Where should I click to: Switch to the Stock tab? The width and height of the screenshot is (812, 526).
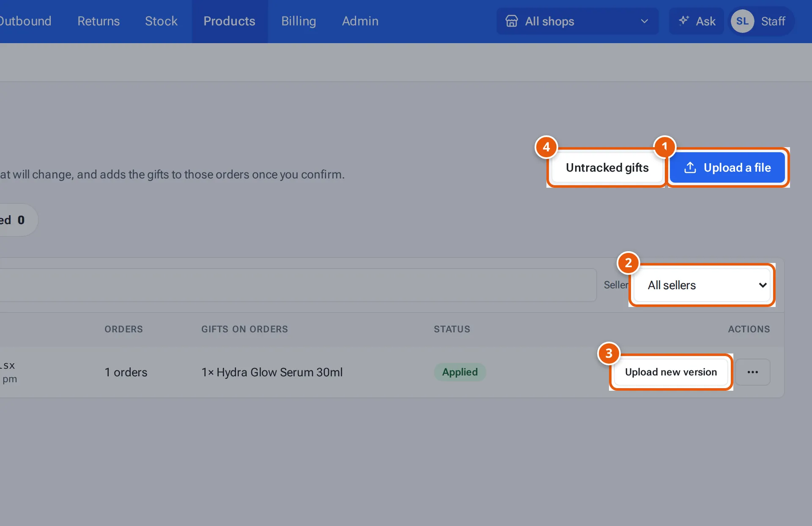point(161,21)
